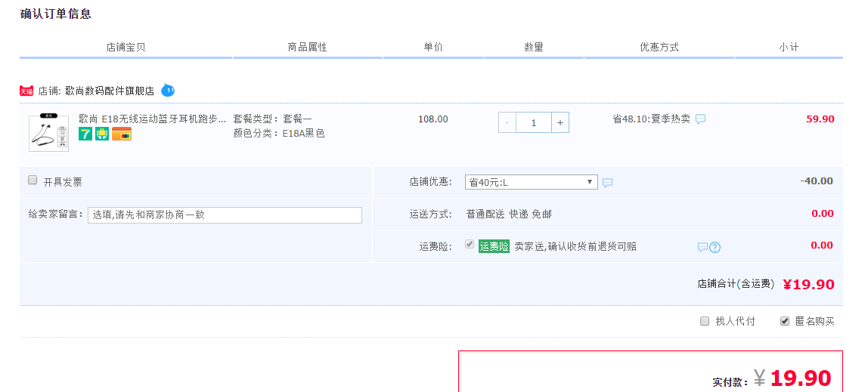The height and width of the screenshot is (392, 868).
Task: Click the green 7-day return badge
Action: point(85,134)
